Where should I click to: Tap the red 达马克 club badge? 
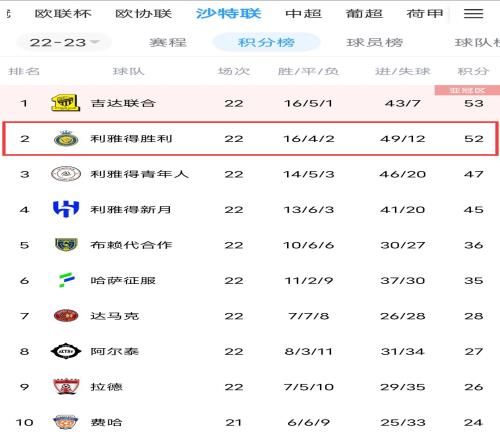pos(66,315)
